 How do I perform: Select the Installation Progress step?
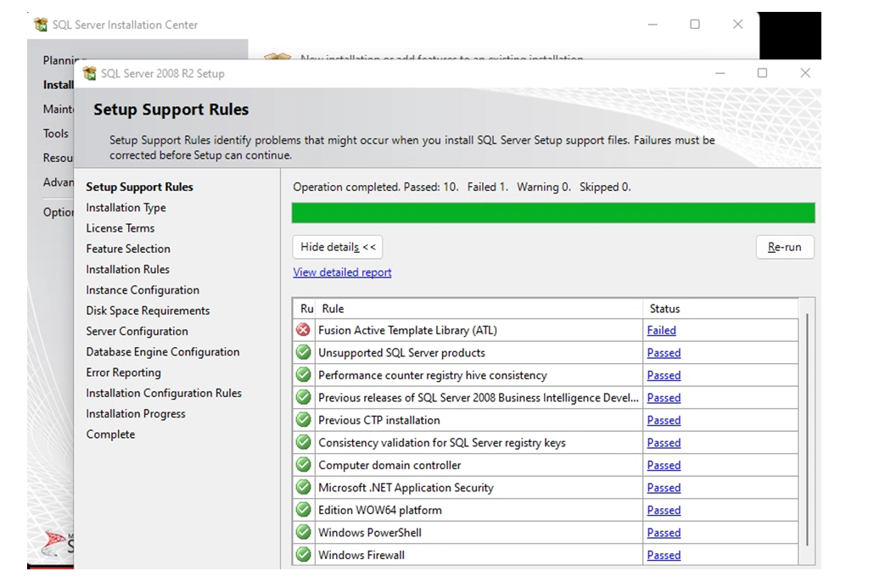point(136,413)
